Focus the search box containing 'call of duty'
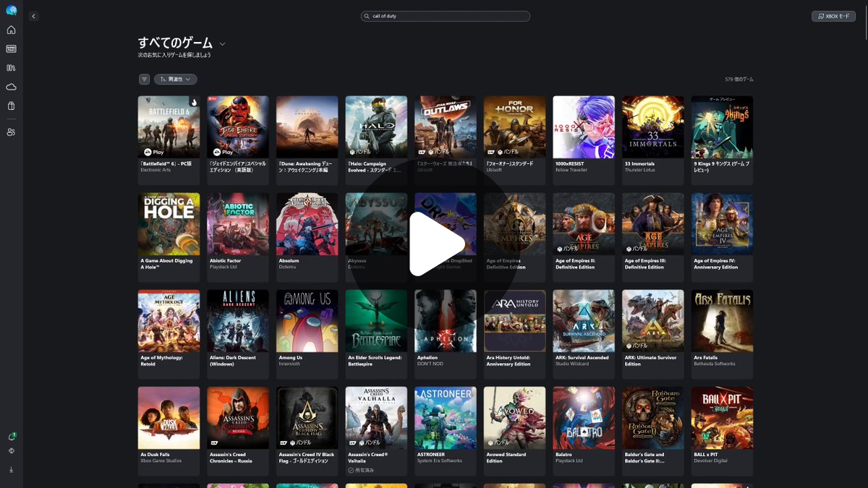 [445, 16]
